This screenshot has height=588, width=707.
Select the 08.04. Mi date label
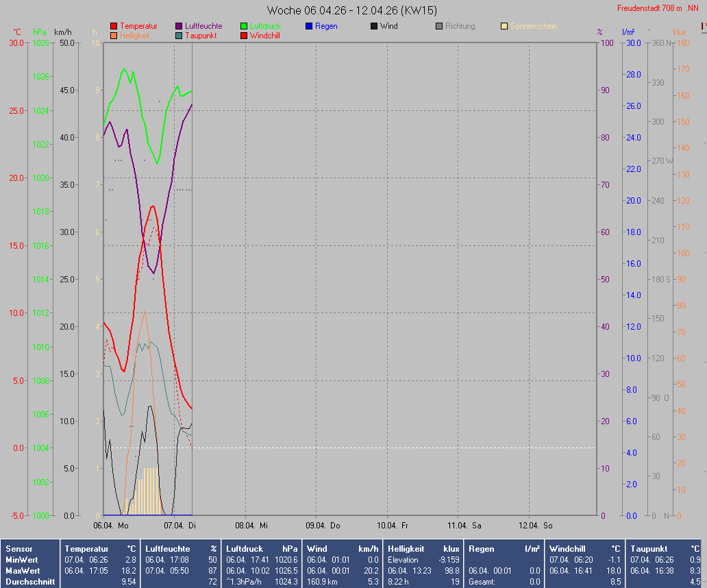point(251,526)
